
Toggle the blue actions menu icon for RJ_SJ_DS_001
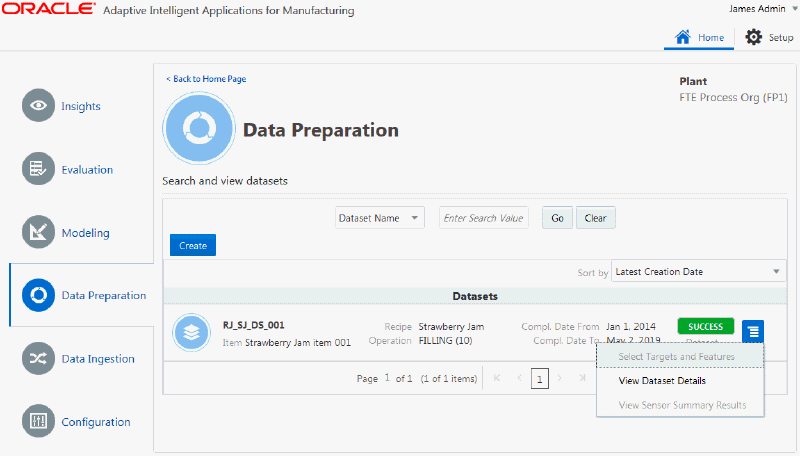(x=753, y=332)
